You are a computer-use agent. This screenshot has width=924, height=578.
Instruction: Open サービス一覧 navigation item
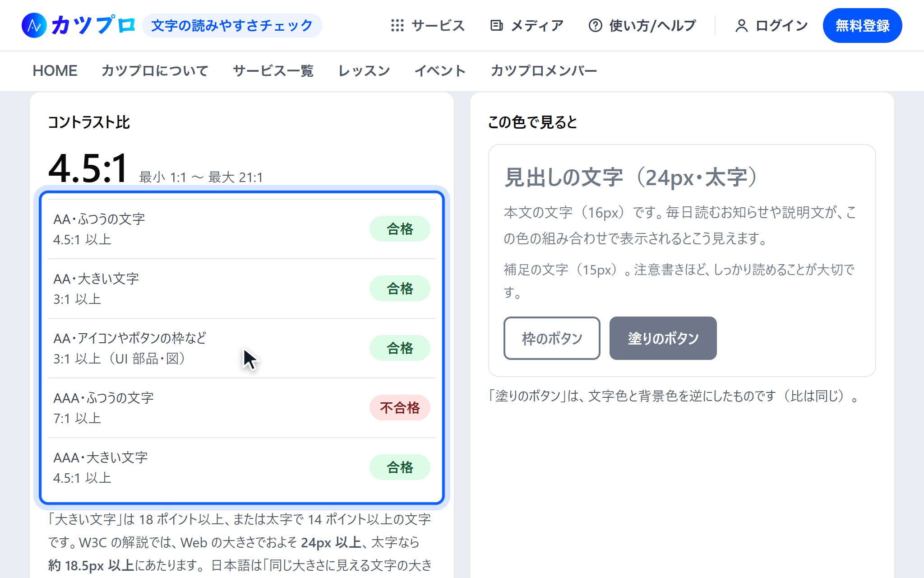[273, 71]
